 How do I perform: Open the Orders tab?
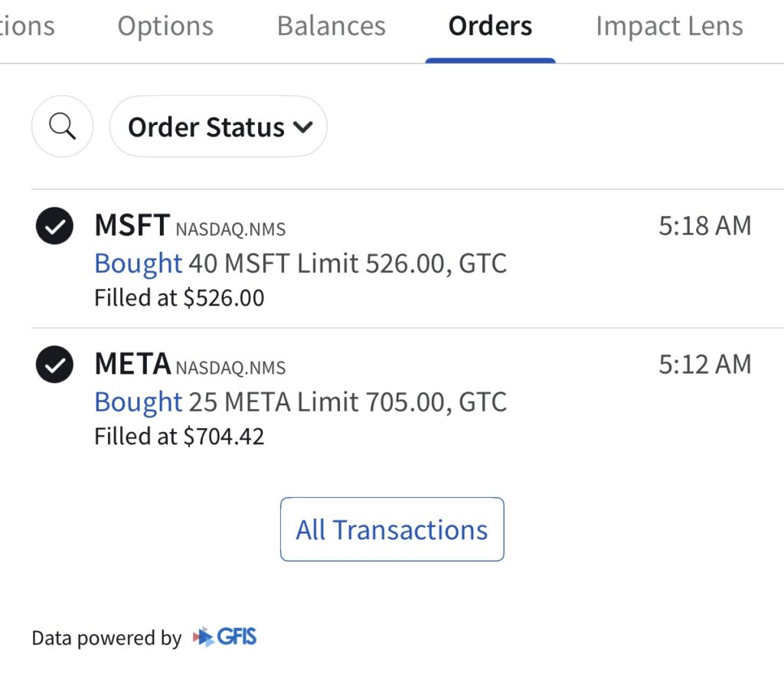(490, 25)
